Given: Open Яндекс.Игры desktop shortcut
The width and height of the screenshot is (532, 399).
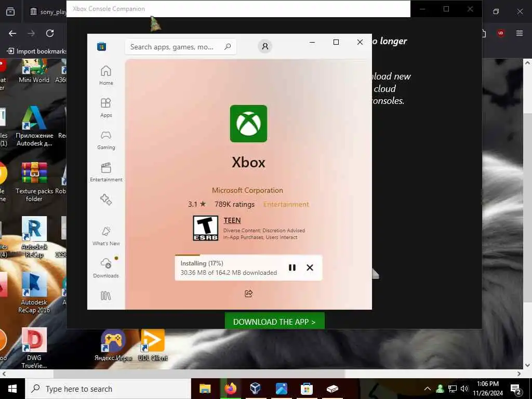Looking at the screenshot, I should (x=113, y=345).
